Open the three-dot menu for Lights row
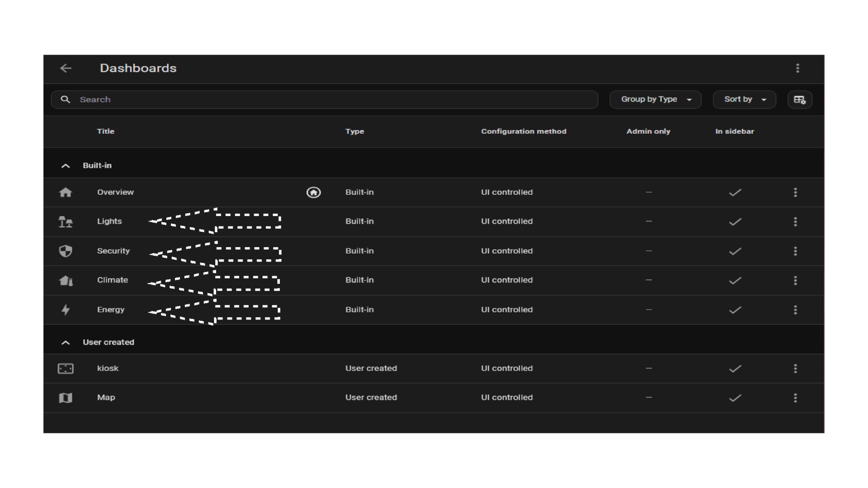Screen dimensions: 868x488 (x=795, y=222)
